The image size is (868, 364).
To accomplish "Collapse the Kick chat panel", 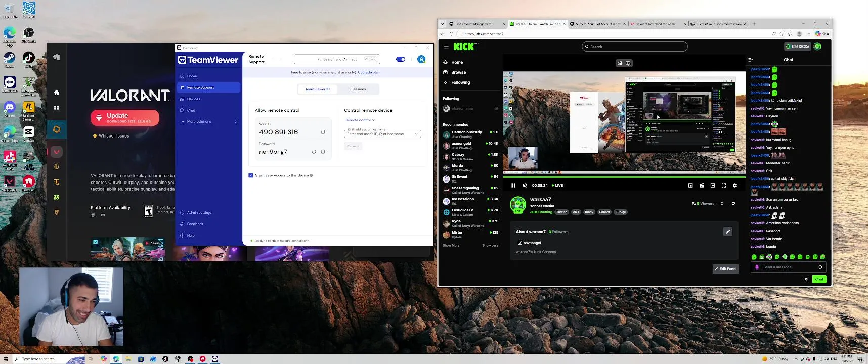I will click(750, 60).
